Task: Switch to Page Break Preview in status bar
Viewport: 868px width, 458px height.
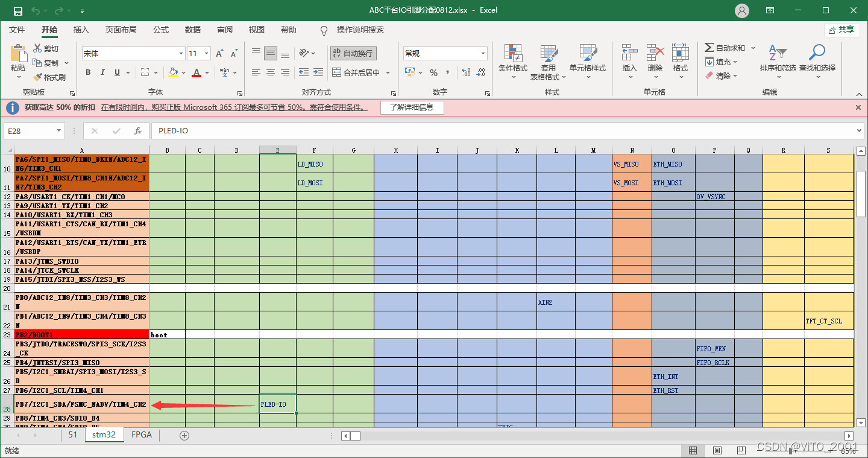Action: click(x=741, y=450)
